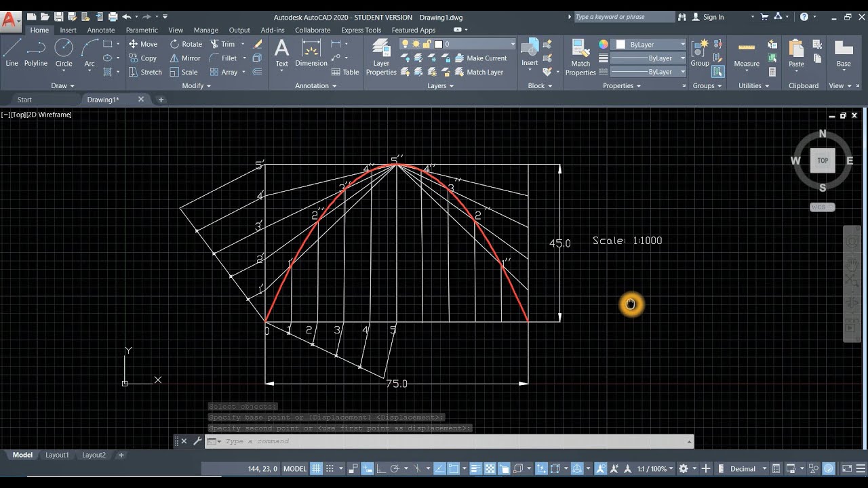Viewport: 868px width, 488px height.
Task: Click the Make Current button
Action: (481, 58)
